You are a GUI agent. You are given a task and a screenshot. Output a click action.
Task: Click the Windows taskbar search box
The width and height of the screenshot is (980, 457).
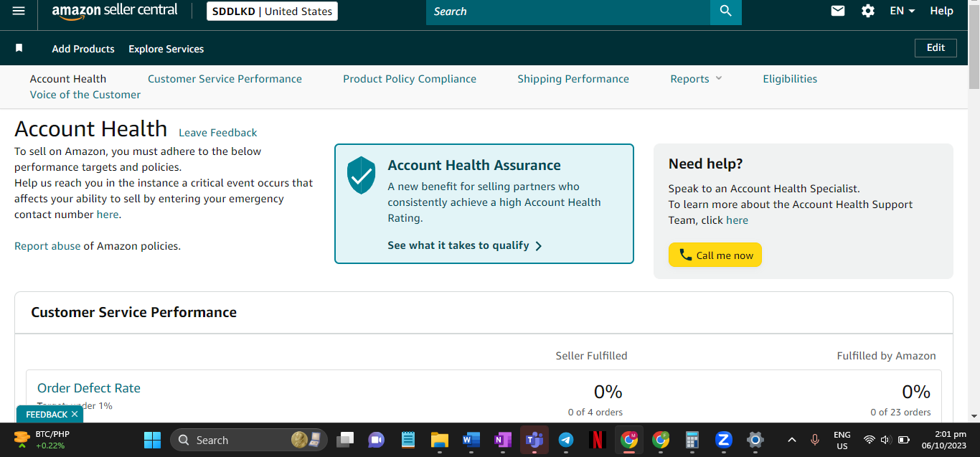(x=249, y=440)
